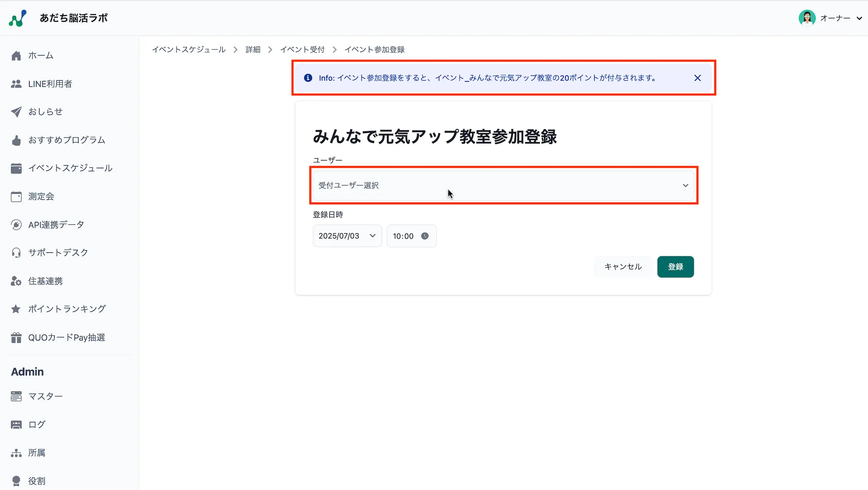The width and height of the screenshot is (868, 490).
Task: Select the ホーム icon in sidebar
Action: click(x=16, y=56)
